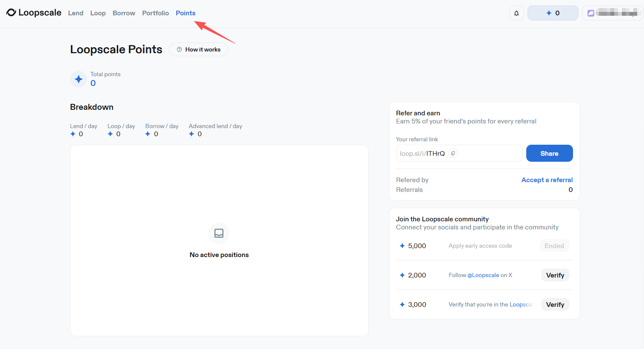Copy the referral link via the copy icon

(452, 153)
